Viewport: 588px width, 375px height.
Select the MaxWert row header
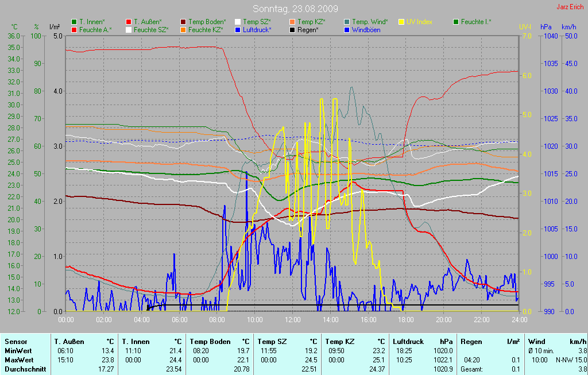(19, 360)
